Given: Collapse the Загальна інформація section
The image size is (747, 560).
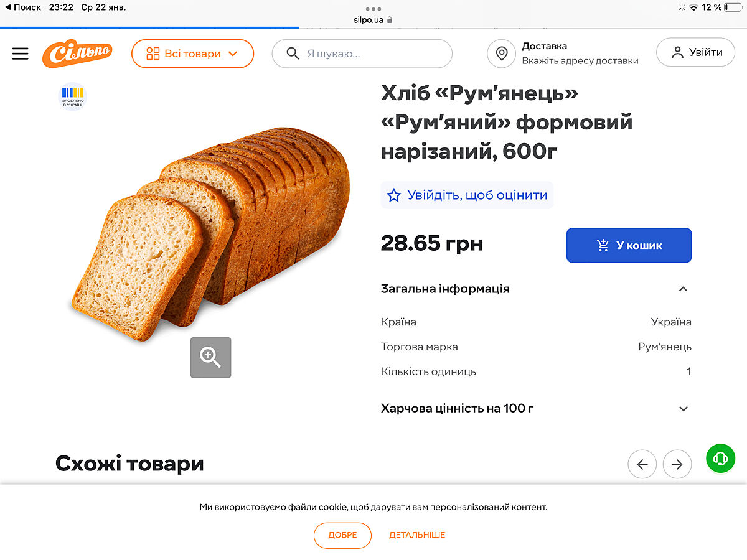Looking at the screenshot, I should [x=683, y=289].
